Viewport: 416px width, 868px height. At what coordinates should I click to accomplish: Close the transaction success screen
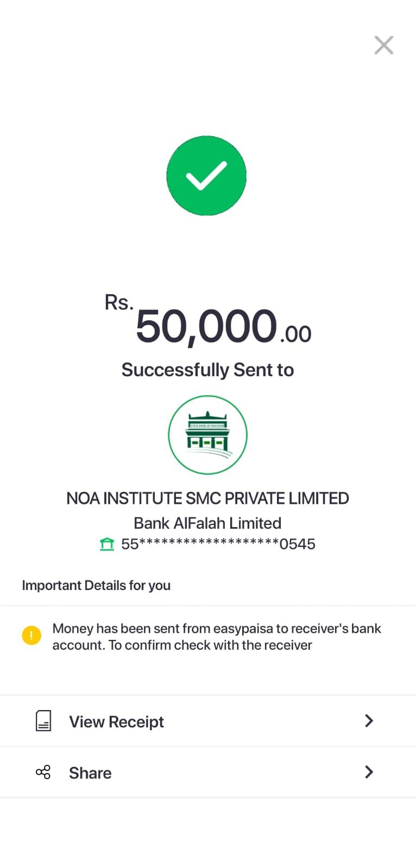(383, 45)
